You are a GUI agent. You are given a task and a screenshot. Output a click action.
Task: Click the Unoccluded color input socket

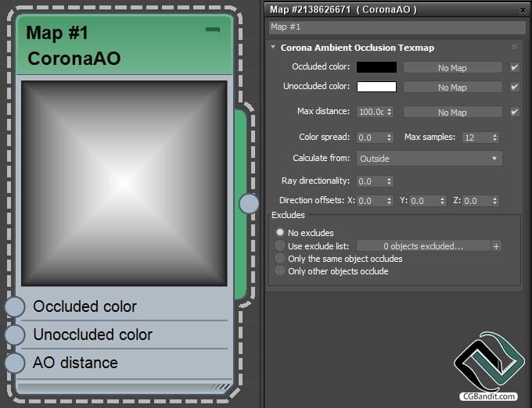15,335
